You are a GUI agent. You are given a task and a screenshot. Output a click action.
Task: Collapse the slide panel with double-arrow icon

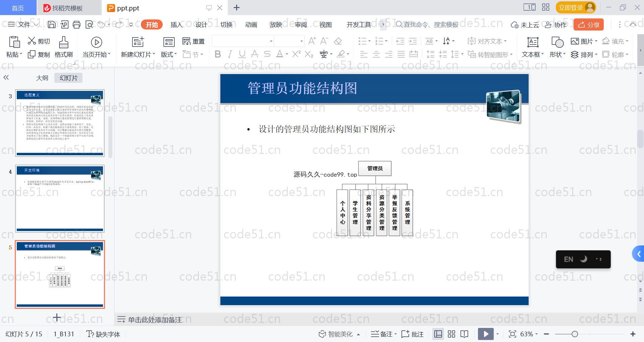pyautogui.click(x=6, y=77)
